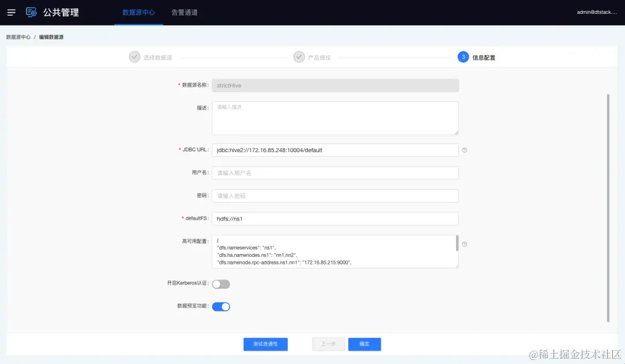Click help icon beside 高可用配置

coord(464,244)
